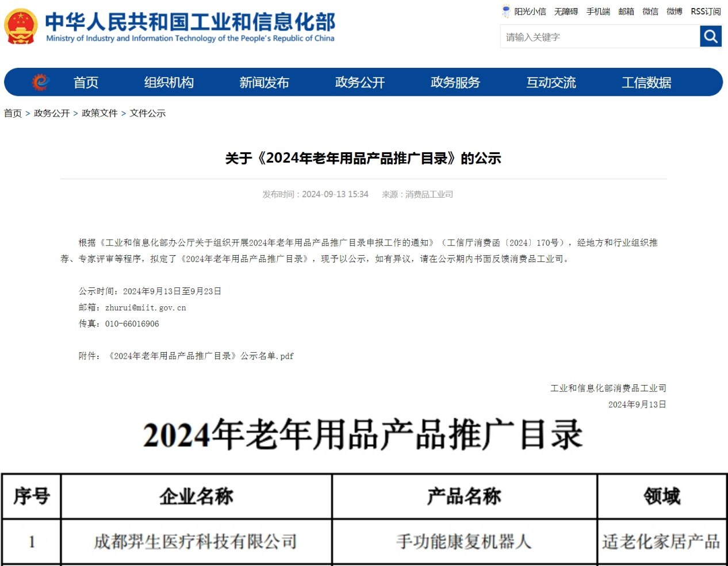Viewport: 728px width, 566px height.
Task: Click the keyword search input field
Action: coord(599,37)
